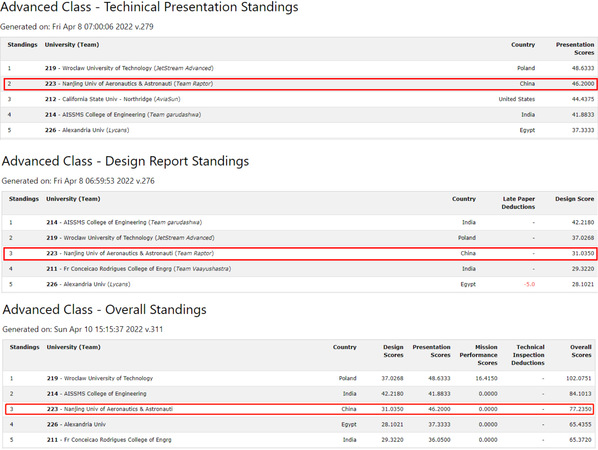Select Nanjing Univ of Aeronautics in Overall Standings

coord(110,409)
